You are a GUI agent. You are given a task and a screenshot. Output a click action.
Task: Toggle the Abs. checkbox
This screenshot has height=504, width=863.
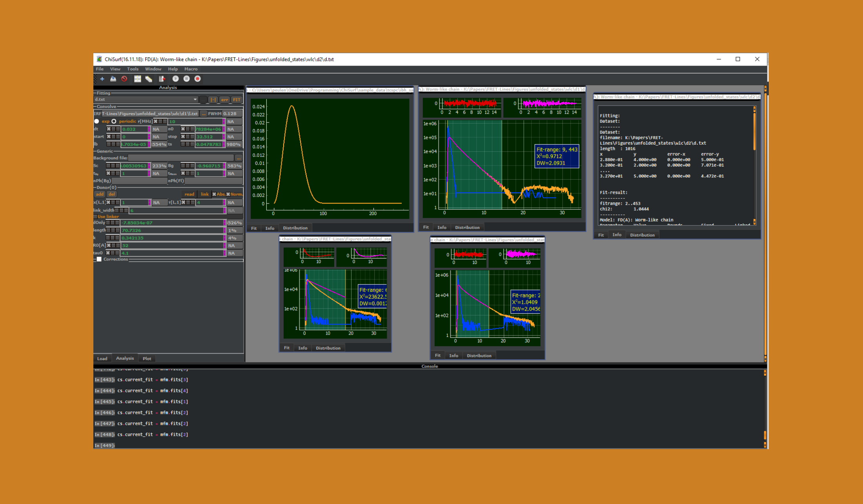[x=214, y=194]
